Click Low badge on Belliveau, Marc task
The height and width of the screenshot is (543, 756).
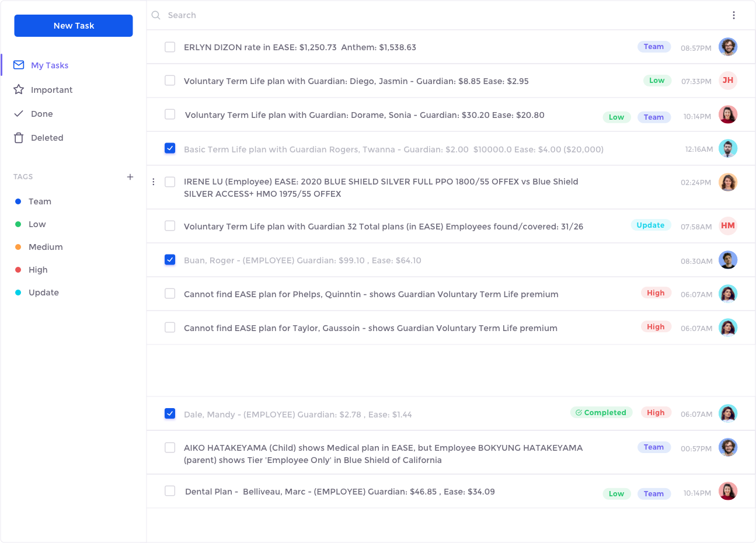(x=616, y=494)
